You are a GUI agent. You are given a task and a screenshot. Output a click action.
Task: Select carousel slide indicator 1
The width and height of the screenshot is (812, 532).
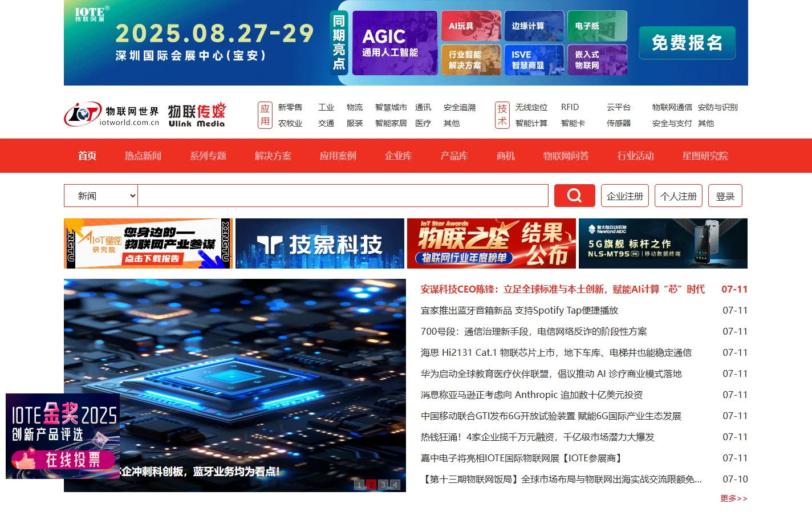pos(359,485)
